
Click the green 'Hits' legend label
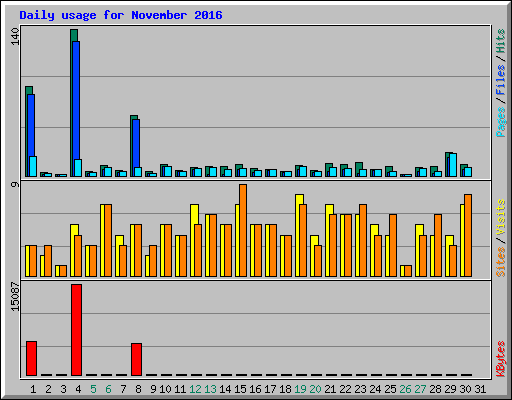point(501,41)
